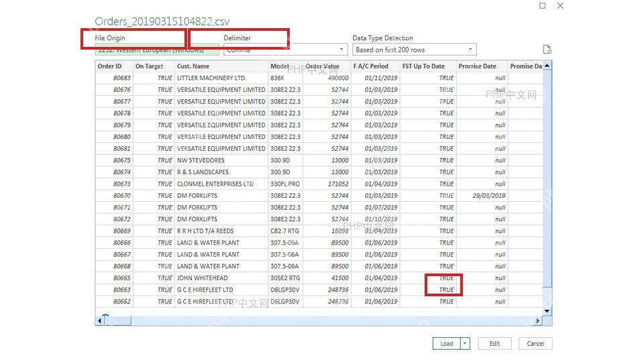
Task: Click the Model column header
Action: [x=285, y=66]
